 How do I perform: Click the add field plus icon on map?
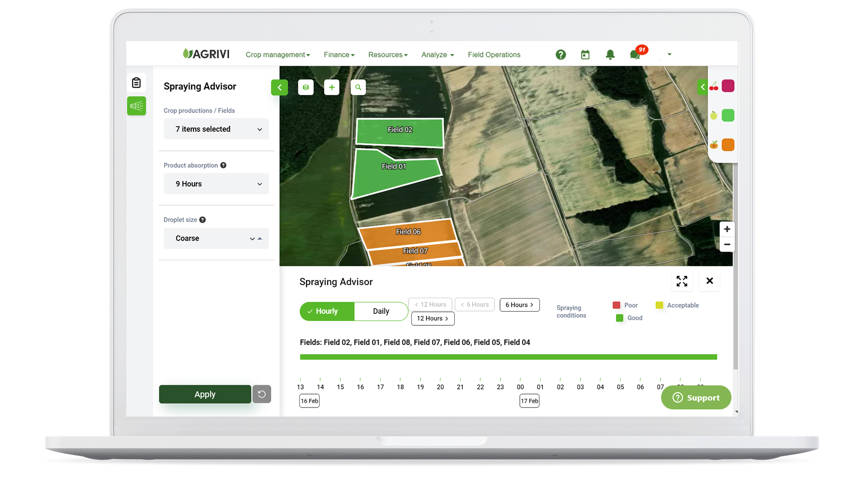point(332,87)
